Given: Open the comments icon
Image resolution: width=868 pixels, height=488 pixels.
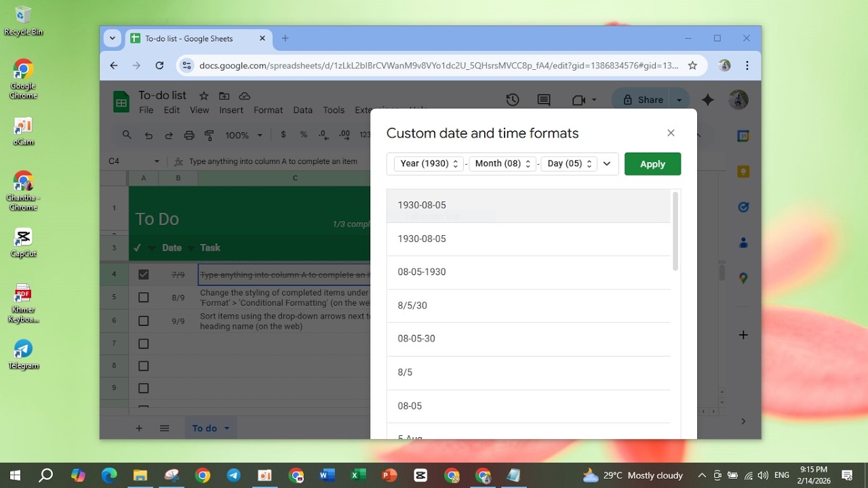Looking at the screenshot, I should click(x=544, y=100).
